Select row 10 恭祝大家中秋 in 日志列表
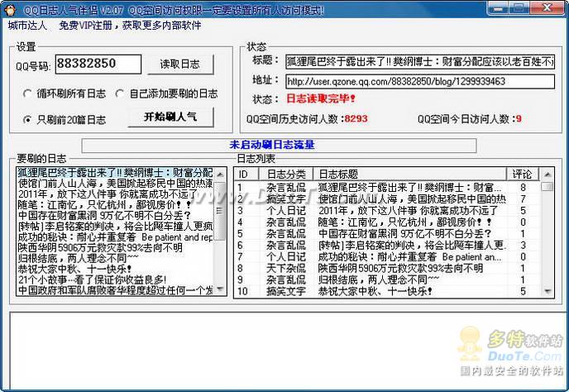 pos(388,291)
